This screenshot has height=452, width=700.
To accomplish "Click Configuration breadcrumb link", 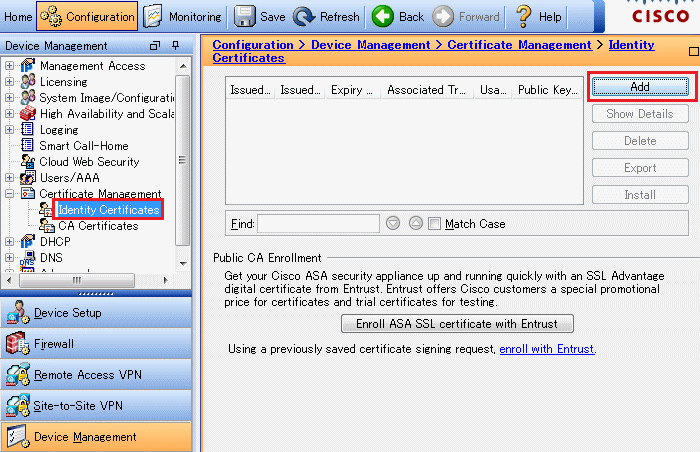I will click(253, 45).
